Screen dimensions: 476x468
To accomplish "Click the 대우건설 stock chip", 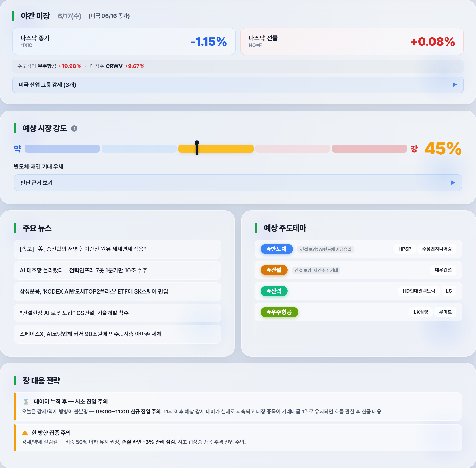I will [443, 270].
